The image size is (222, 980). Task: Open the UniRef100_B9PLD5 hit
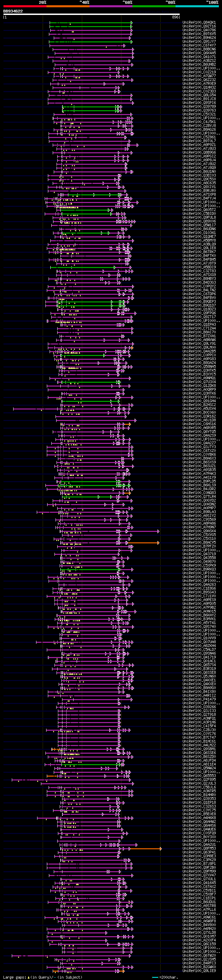199,481
